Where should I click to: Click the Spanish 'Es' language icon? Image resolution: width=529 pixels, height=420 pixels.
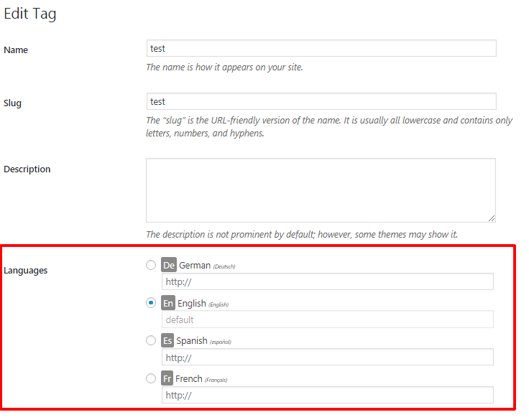(x=167, y=340)
